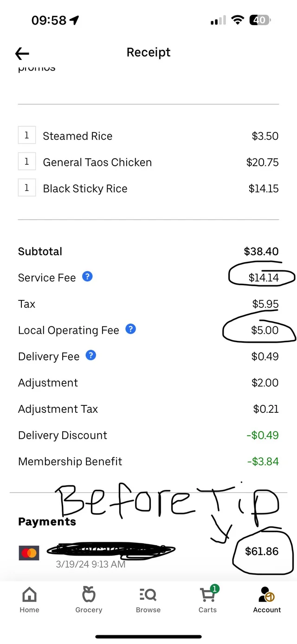Open Carts with one item badge
Viewport: 297px width, 644px height.
pos(207,599)
